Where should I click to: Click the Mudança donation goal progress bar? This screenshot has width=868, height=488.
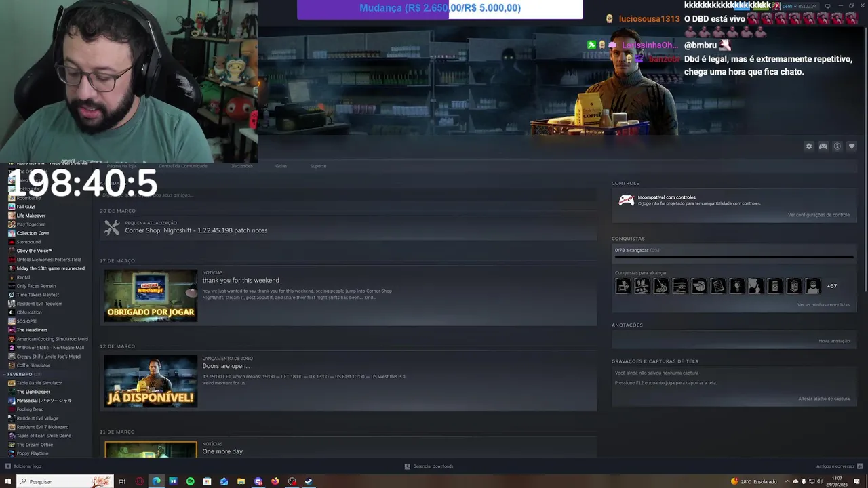[439, 9]
